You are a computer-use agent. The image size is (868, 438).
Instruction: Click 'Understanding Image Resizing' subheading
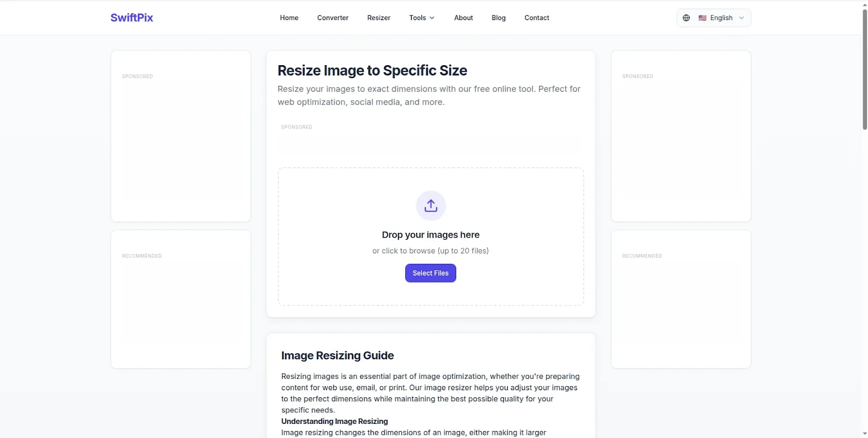pyautogui.click(x=335, y=421)
